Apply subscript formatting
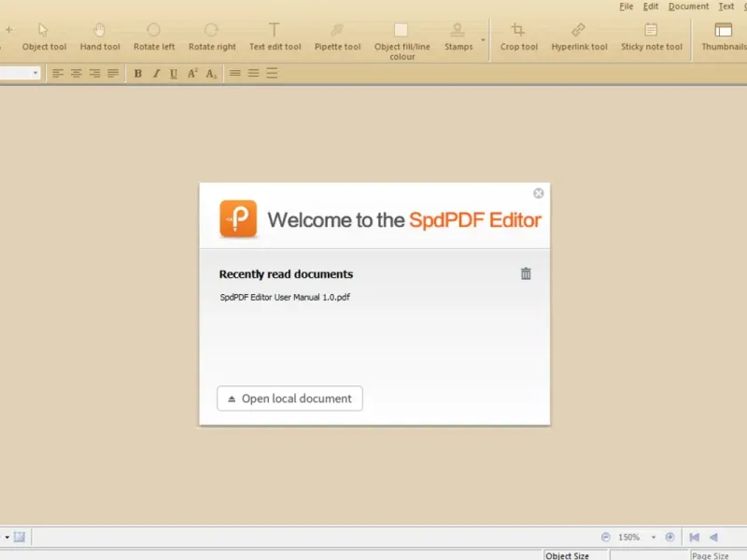Viewport: 747px width, 560px height. tap(211, 74)
